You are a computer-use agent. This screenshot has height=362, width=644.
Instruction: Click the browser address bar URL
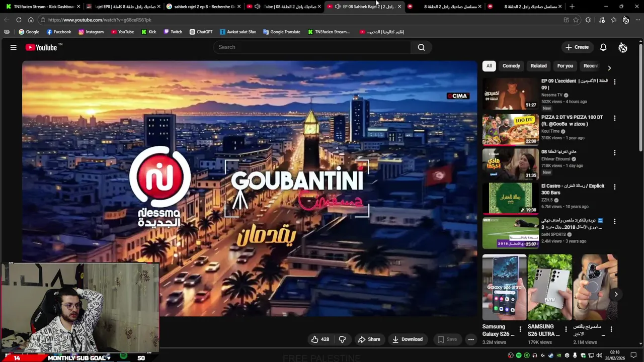pos(100,20)
